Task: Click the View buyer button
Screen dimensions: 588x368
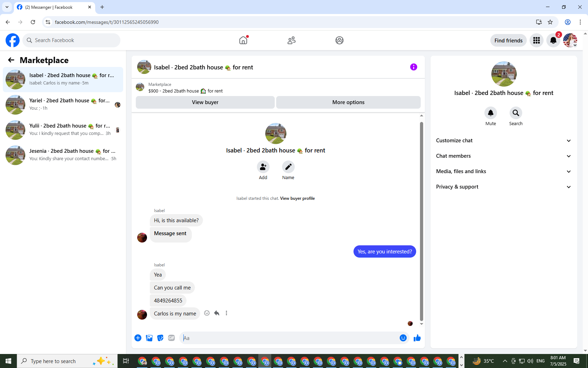Action: [x=205, y=102]
